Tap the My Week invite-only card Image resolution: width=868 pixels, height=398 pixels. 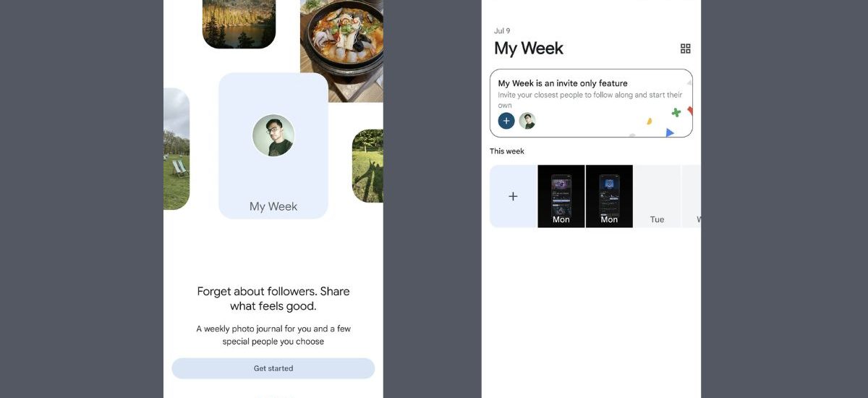click(591, 103)
